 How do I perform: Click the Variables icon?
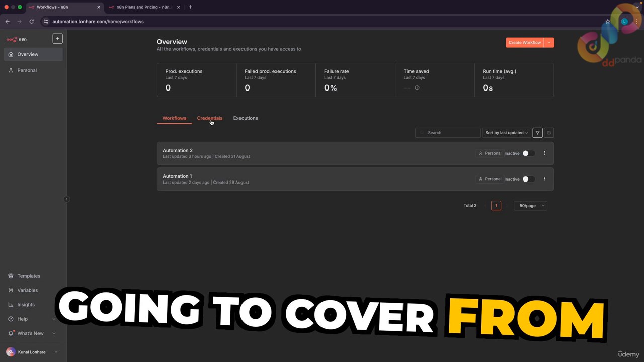pyautogui.click(x=11, y=290)
